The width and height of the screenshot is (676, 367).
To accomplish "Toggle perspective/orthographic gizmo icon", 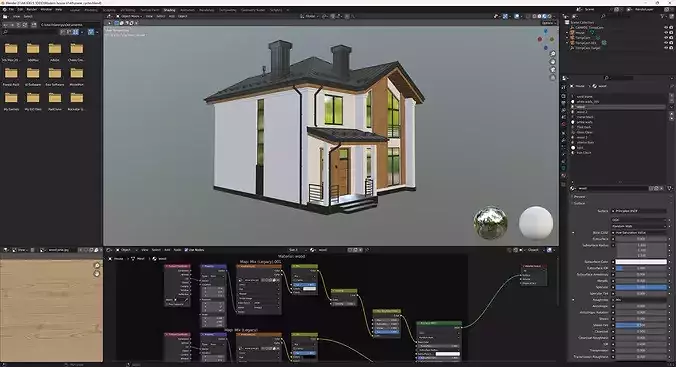I will (x=553, y=78).
